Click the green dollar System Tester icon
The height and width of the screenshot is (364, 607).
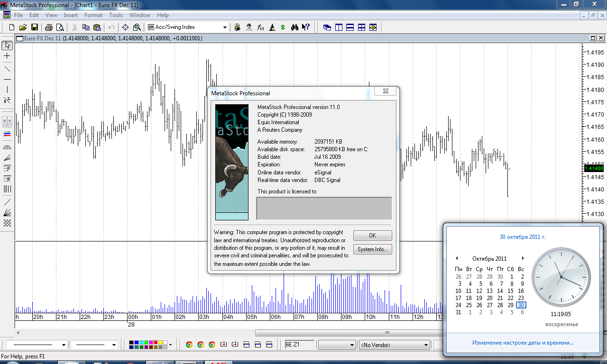283,27
